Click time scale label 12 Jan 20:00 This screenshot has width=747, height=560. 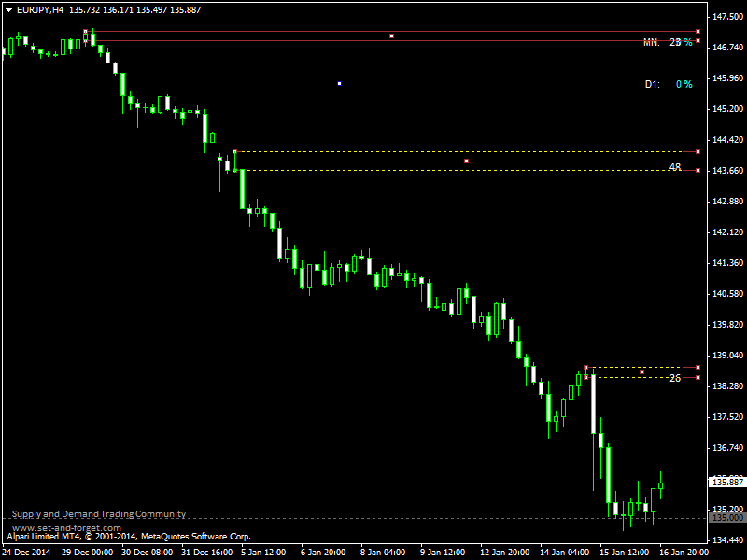[504, 553]
